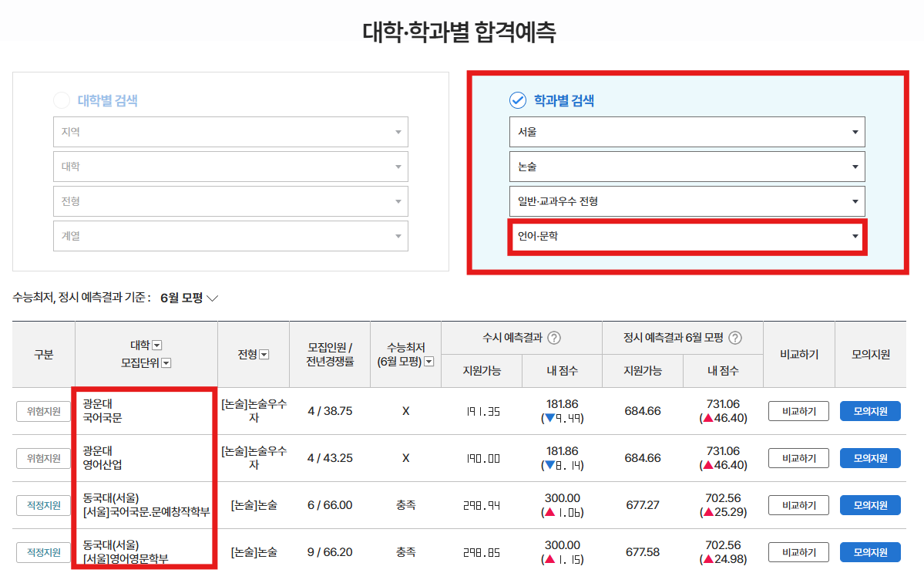Click the 수능최저 column filter arrow icon
This screenshot has width=924, height=573.
[429, 362]
